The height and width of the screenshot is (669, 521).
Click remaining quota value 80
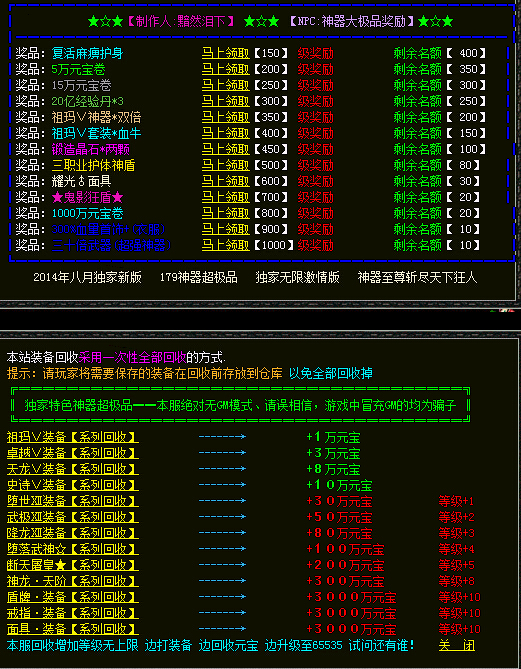[466, 166]
